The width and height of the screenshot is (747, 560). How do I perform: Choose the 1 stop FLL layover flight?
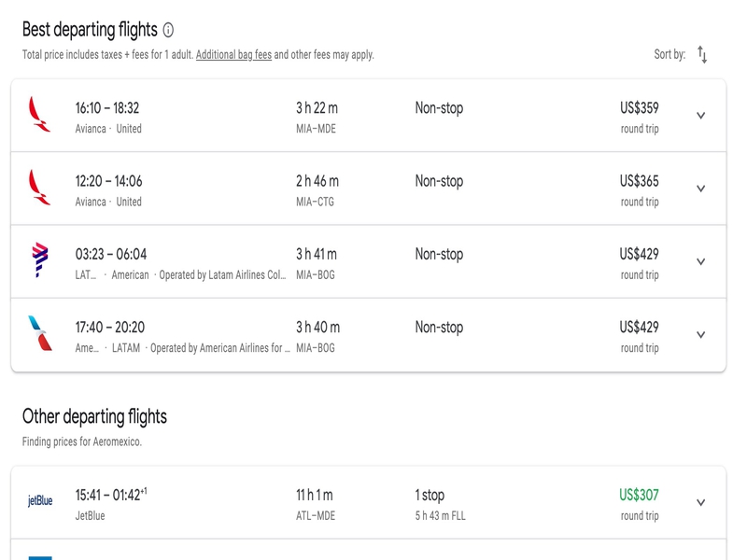[x=369, y=502]
